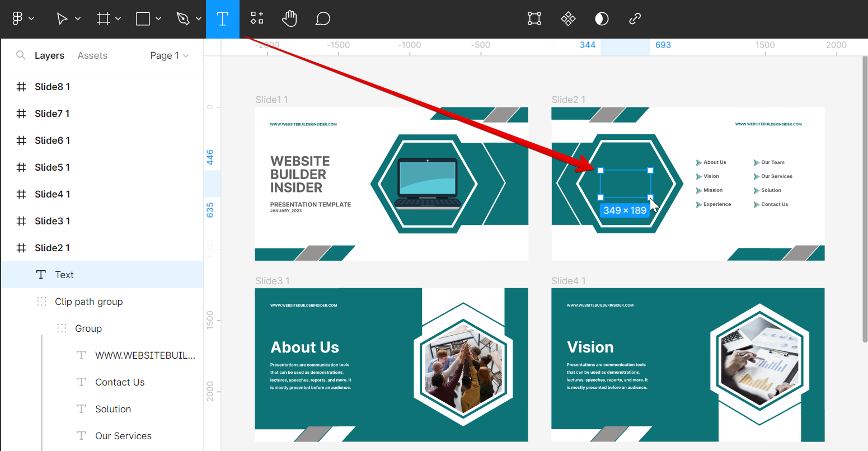Select the Text tool in toolbar
Image resolution: width=868 pixels, height=451 pixels.
(222, 19)
